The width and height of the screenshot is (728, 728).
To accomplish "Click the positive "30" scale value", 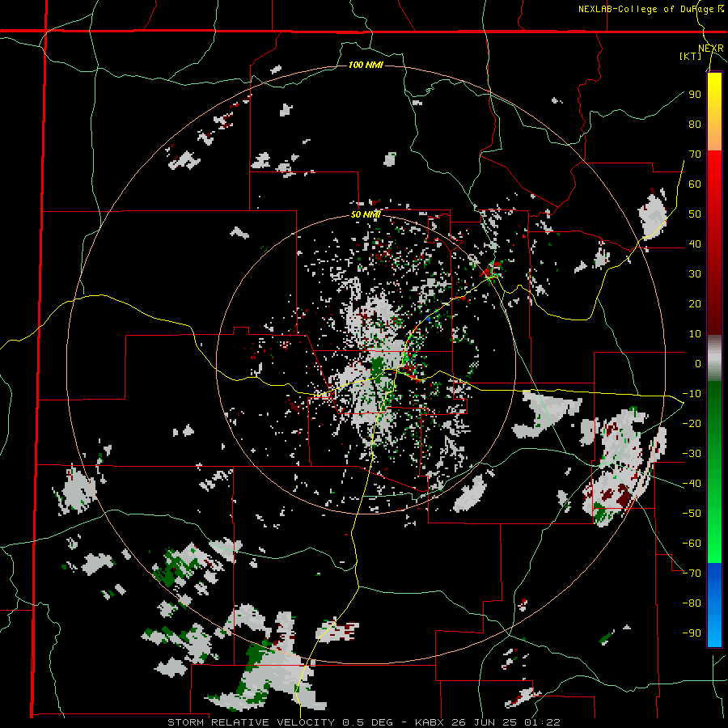I will point(695,274).
